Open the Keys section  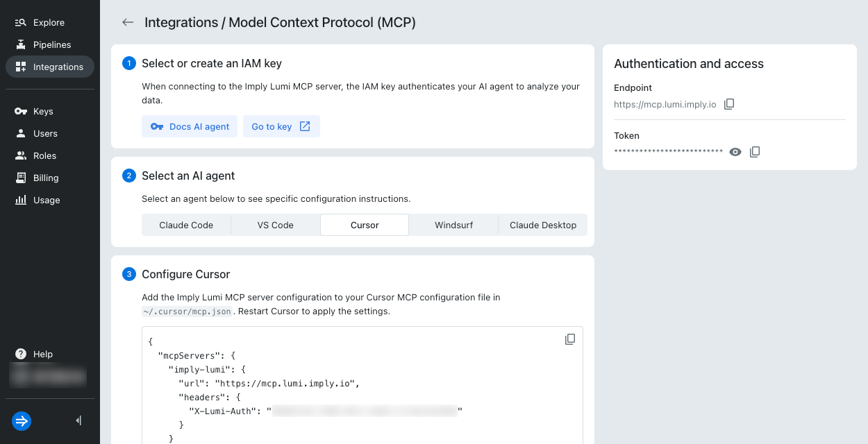tap(43, 111)
